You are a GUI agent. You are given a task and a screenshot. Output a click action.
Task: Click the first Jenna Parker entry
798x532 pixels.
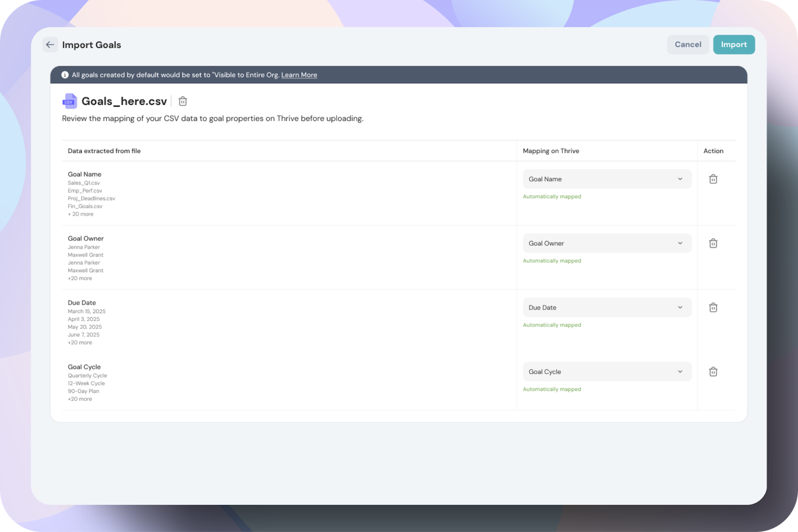[x=84, y=247]
